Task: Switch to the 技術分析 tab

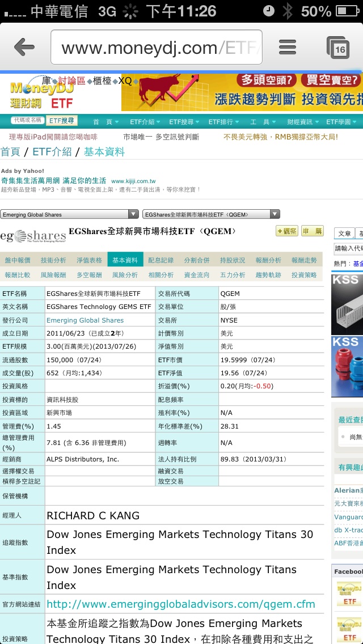Action: pyautogui.click(x=53, y=260)
